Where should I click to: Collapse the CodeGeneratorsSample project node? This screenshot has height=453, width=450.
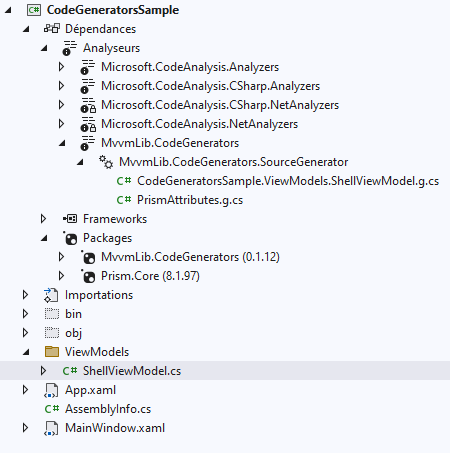(x=8, y=10)
